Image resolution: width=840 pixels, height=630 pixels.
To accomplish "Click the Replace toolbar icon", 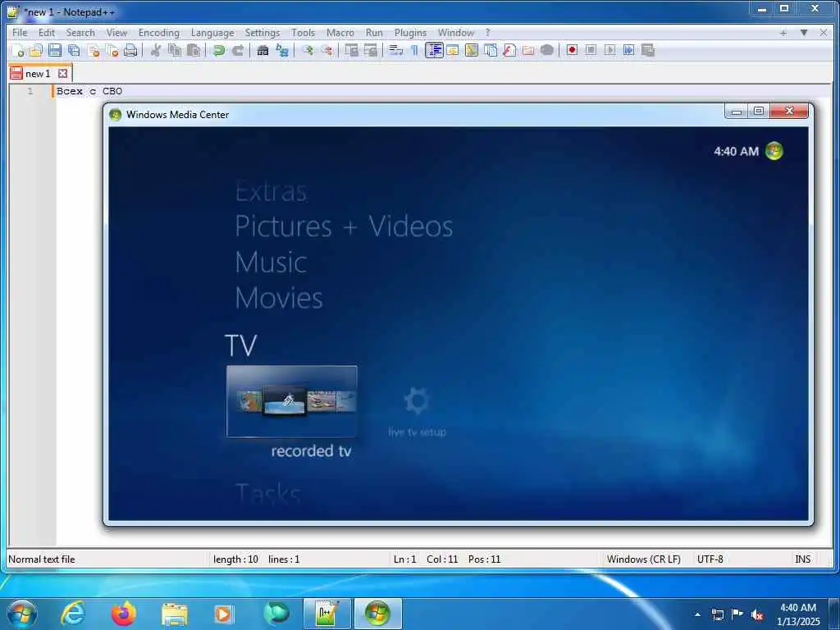I will (282, 50).
